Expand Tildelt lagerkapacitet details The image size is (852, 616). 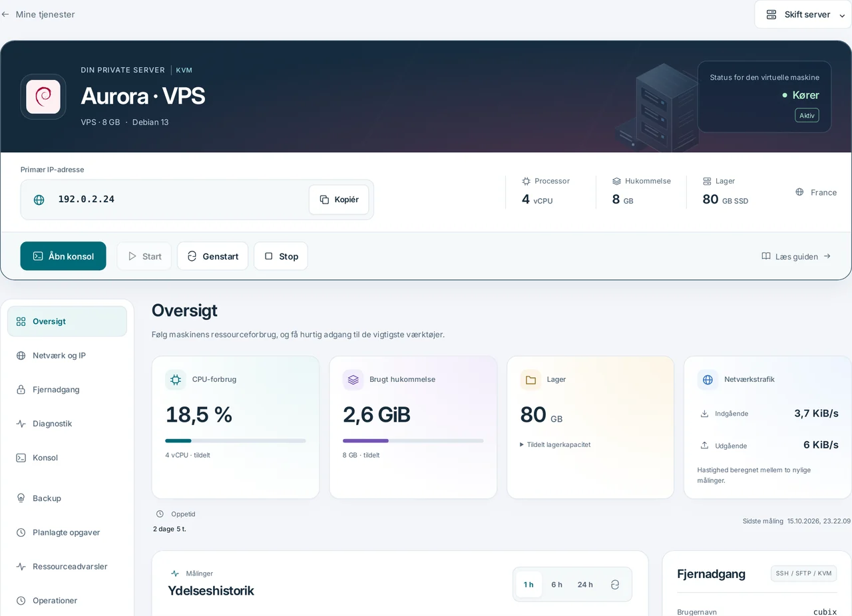[x=555, y=444]
